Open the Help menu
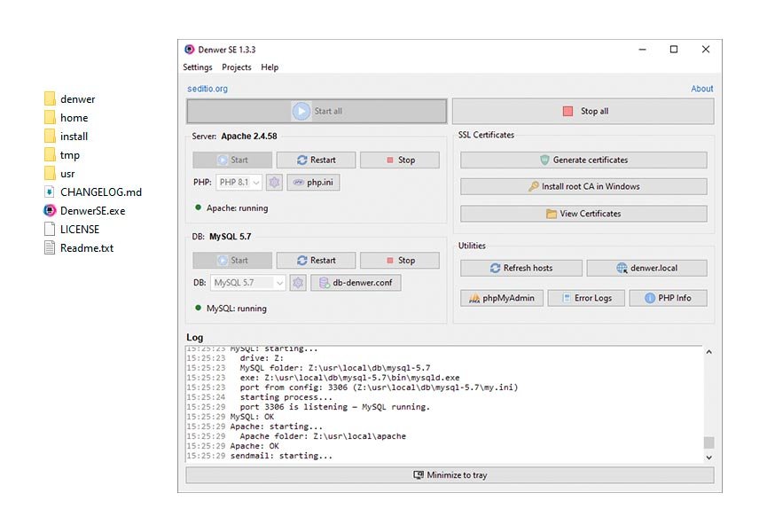 (270, 67)
